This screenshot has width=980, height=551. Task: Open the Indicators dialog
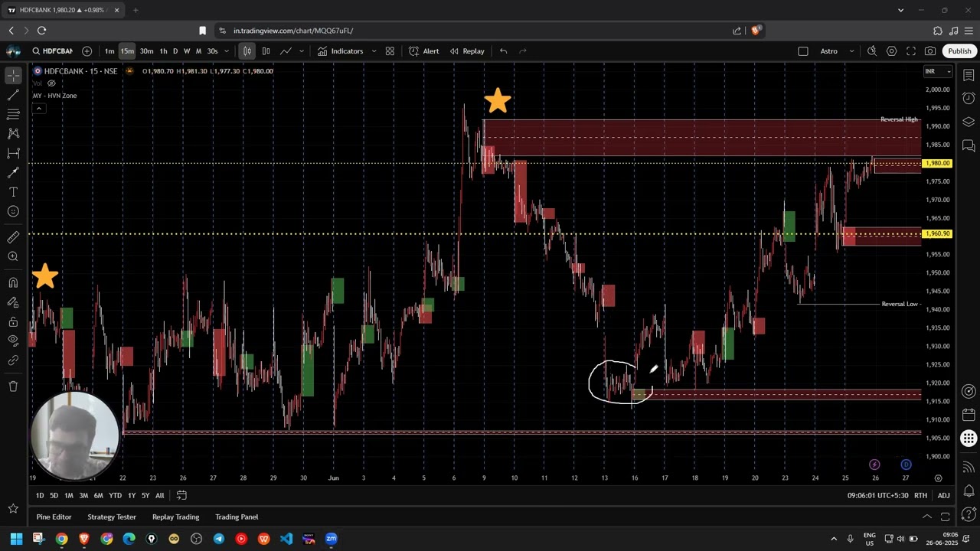pyautogui.click(x=340, y=51)
